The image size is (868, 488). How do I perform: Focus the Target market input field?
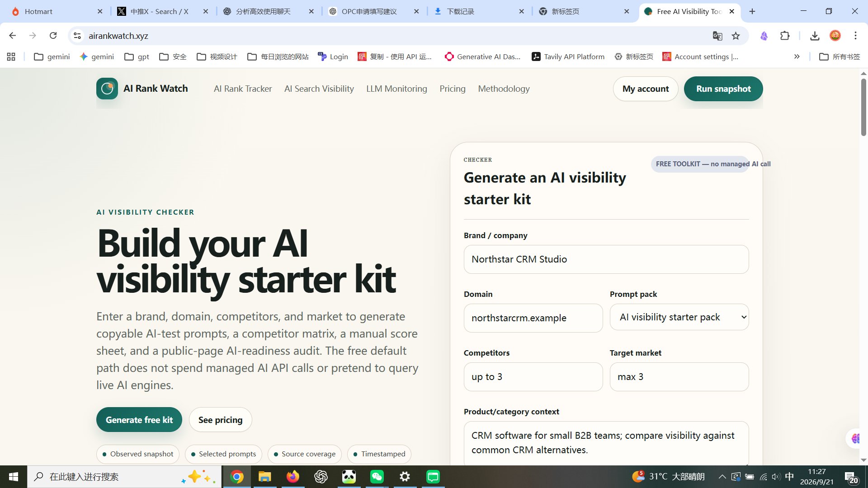679,377
